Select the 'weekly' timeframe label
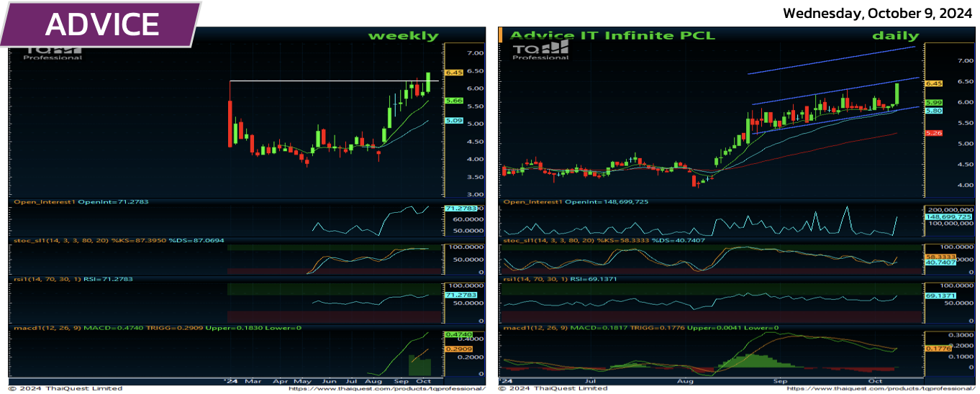This screenshot has height=394, width=980. pos(403,35)
